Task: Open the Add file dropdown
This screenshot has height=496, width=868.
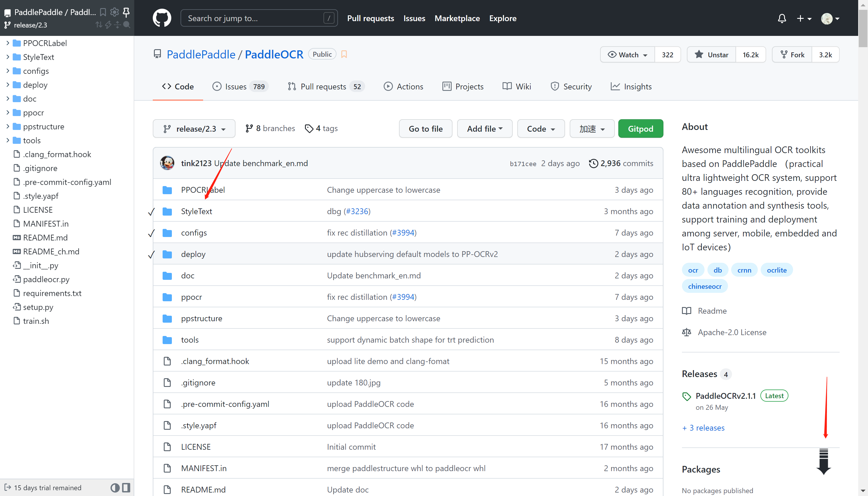Action: [484, 129]
